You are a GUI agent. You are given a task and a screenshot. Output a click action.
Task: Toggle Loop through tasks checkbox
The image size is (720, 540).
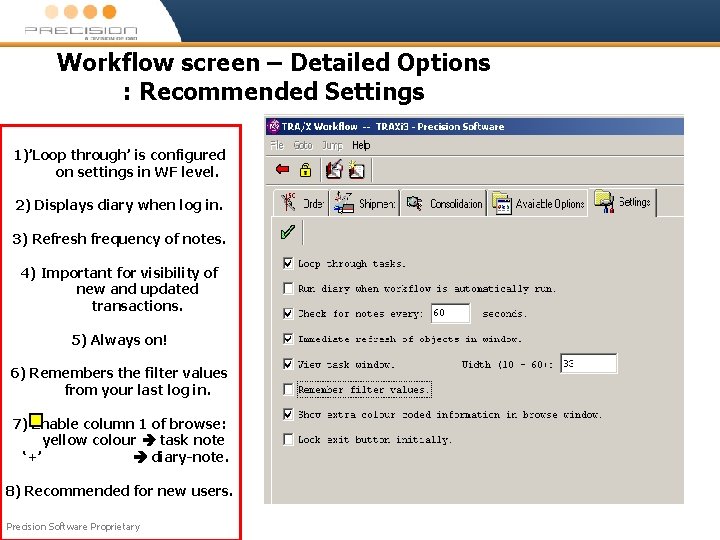(288, 263)
